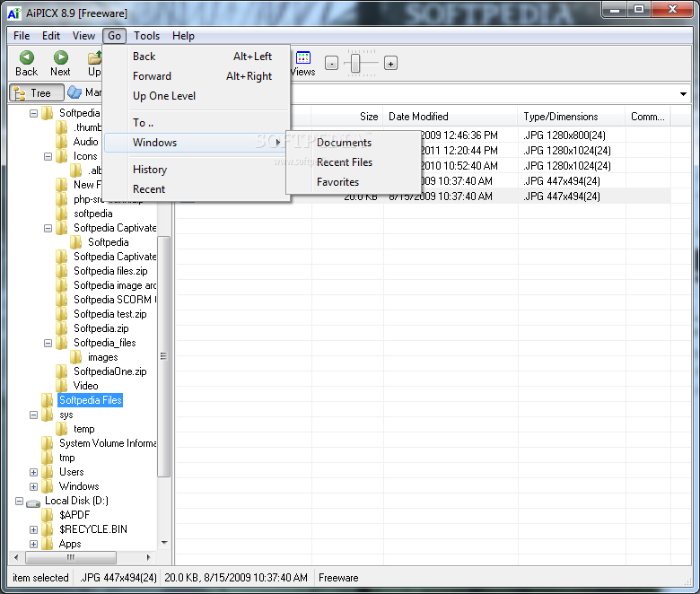Adjust the thumbnail size slider handle
Viewport: 700px width, 594px height.
pos(354,63)
